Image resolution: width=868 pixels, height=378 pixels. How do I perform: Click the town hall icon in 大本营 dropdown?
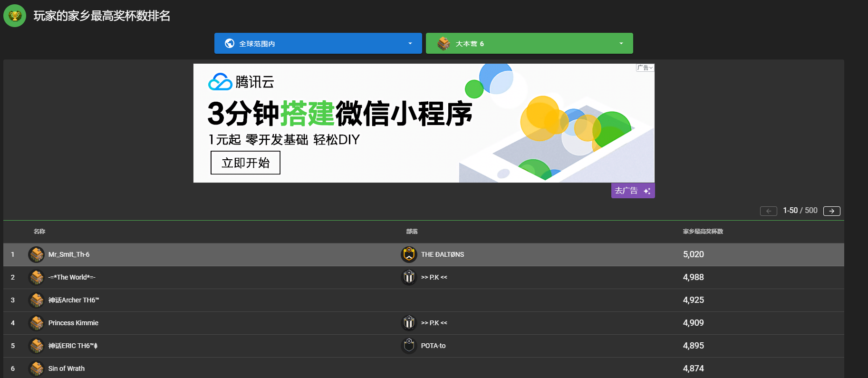tap(444, 43)
